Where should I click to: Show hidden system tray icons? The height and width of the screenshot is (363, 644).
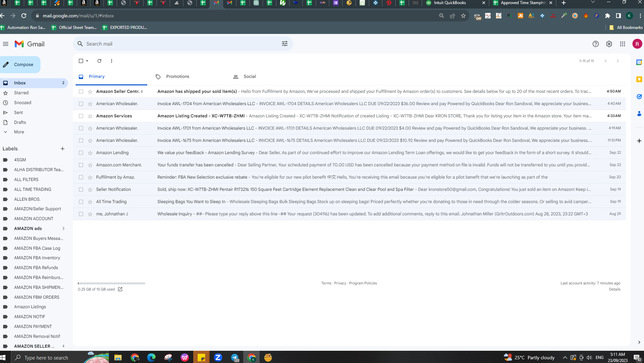tap(565, 358)
